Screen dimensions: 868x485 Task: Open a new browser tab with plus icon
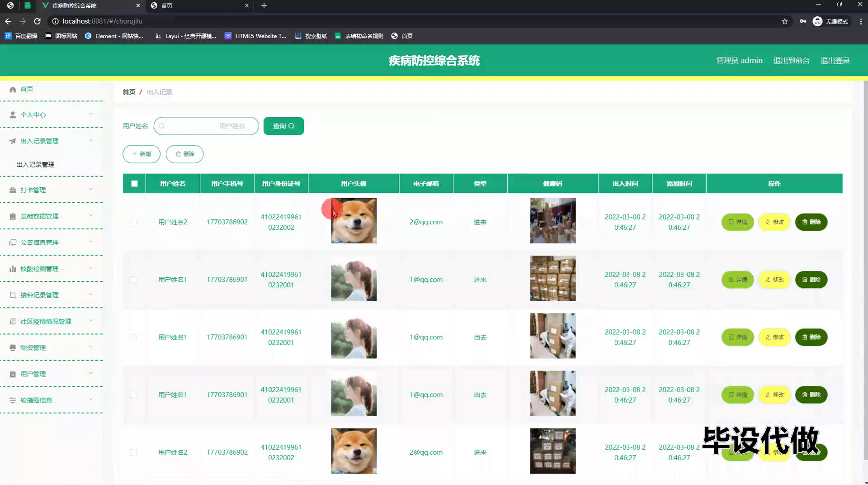[x=264, y=5]
